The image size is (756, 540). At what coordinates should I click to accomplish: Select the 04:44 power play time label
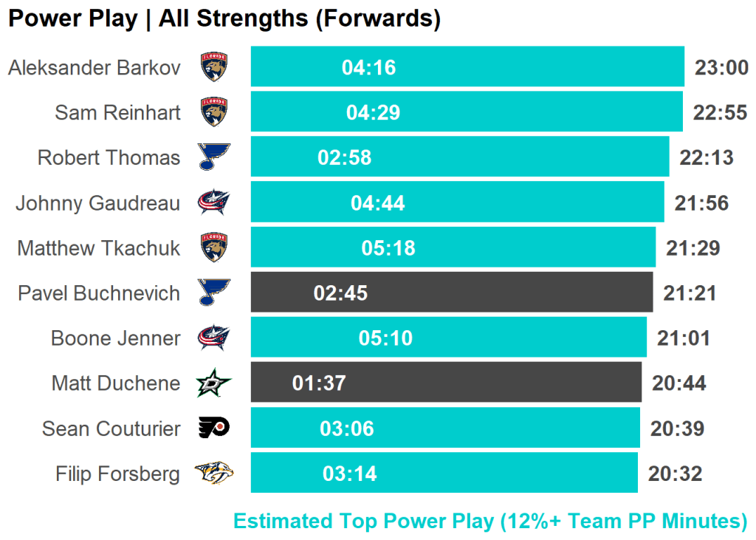[378, 203]
